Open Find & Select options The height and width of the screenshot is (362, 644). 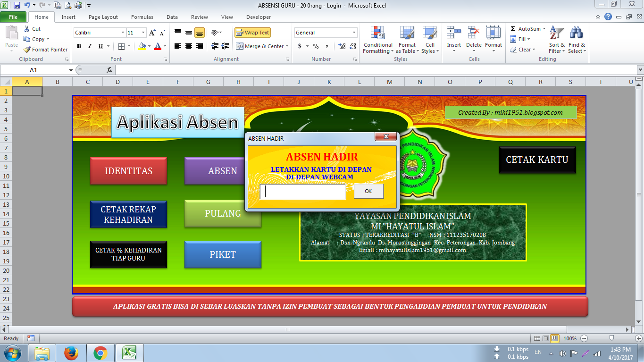[x=577, y=41]
